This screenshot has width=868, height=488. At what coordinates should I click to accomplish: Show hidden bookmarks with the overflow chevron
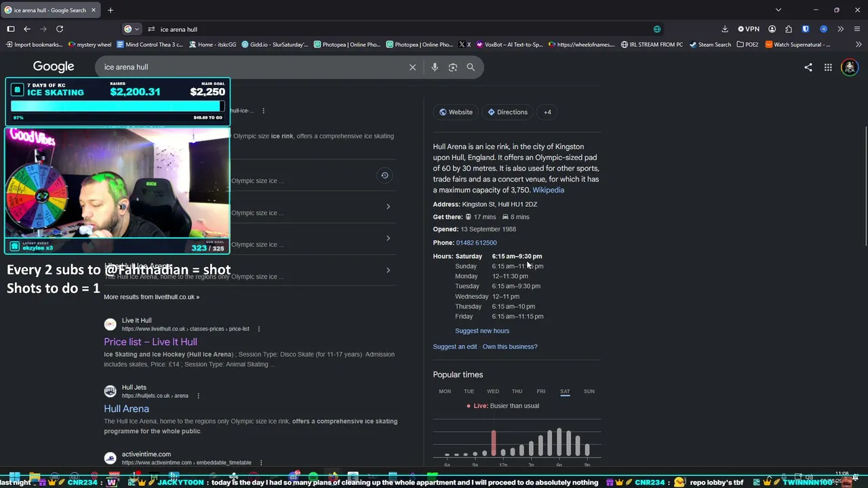[857, 45]
